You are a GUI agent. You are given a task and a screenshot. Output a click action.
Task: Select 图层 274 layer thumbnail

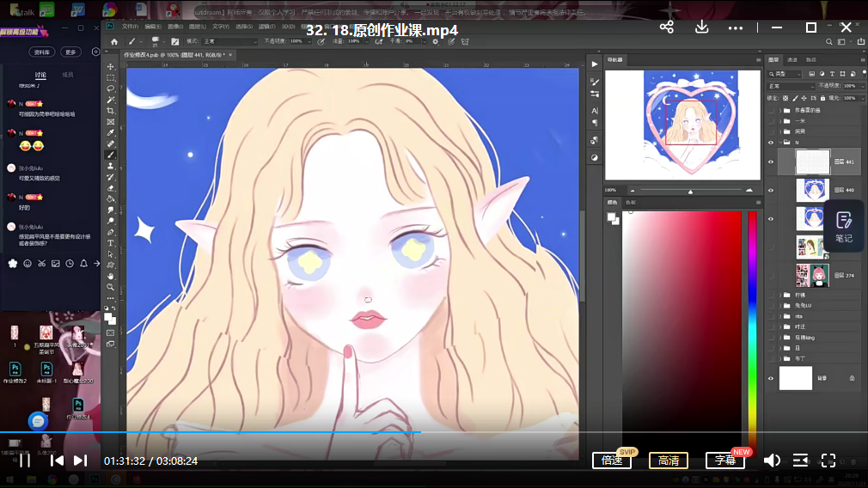pos(812,276)
